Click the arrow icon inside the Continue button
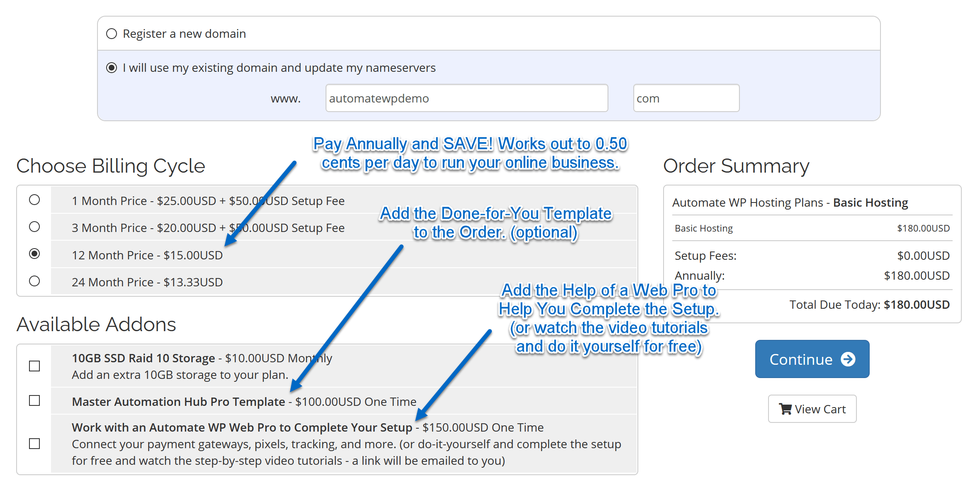Viewport: 980px width, 493px height. coord(848,359)
